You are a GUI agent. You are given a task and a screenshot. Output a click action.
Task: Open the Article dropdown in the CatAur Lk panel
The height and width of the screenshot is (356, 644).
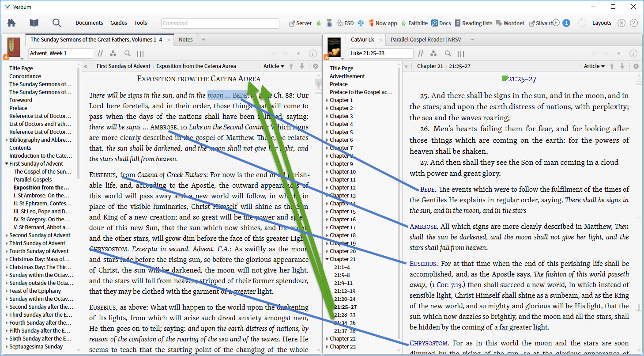tap(595, 66)
